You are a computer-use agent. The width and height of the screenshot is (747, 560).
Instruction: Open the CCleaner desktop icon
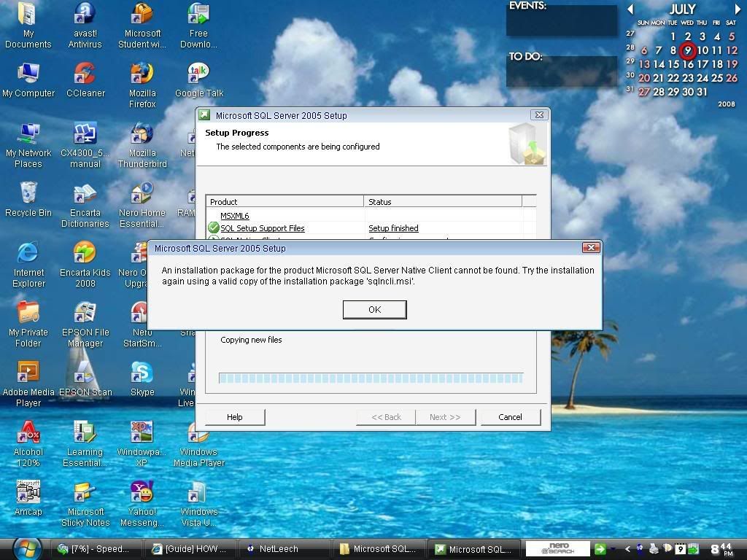tap(85, 74)
